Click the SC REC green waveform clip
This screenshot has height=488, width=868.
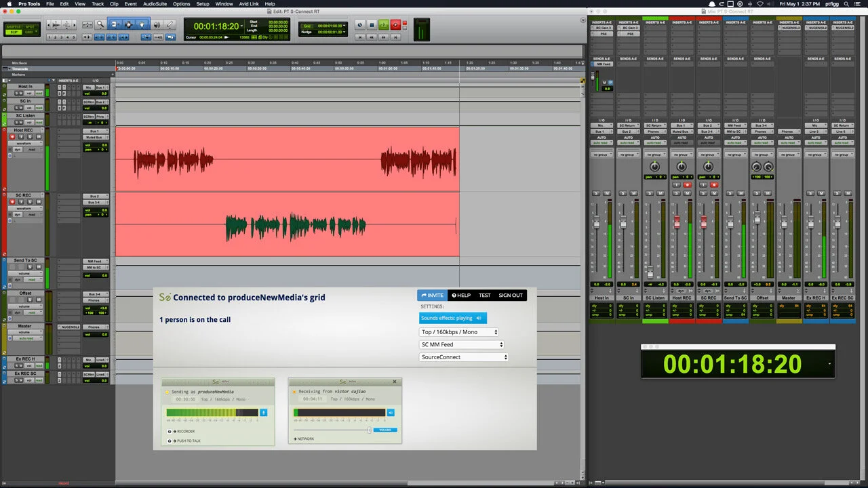coord(296,227)
